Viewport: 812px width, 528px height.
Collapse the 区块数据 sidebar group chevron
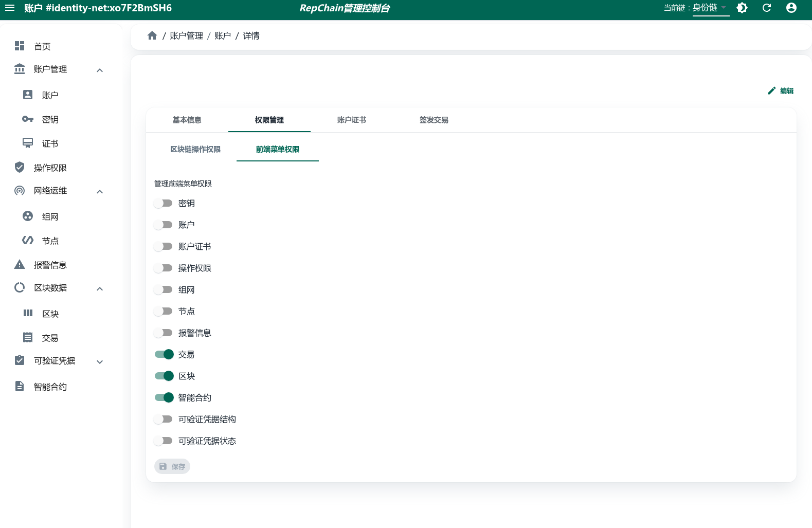[100, 288]
